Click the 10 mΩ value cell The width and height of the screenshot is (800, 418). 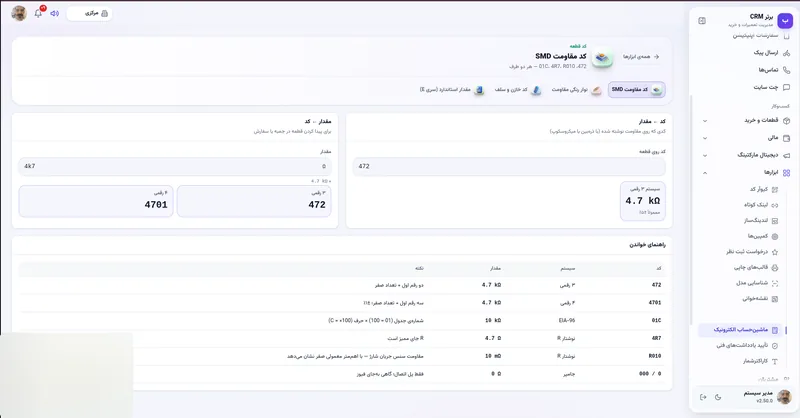(492, 356)
